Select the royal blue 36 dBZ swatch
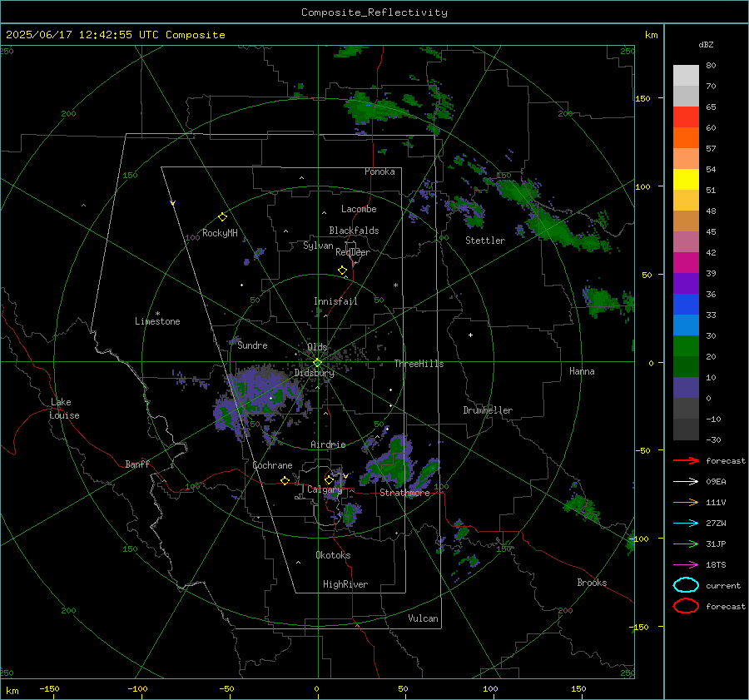 (686, 305)
